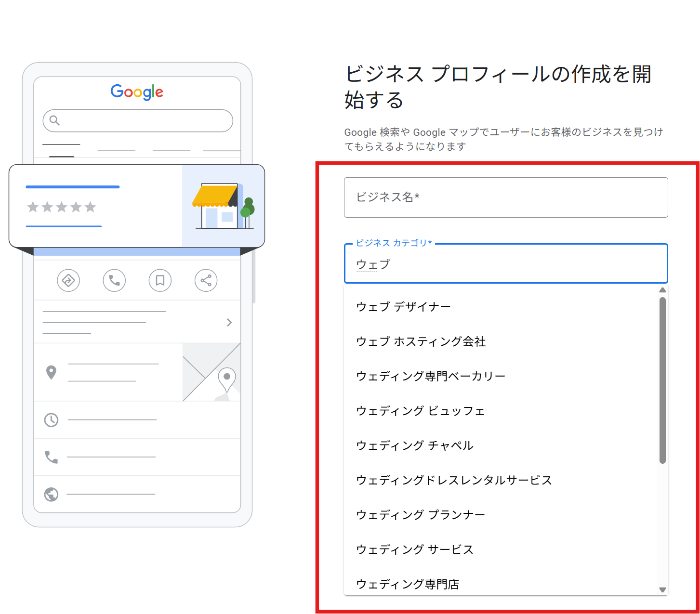
Task: Select ウェディング チャペル from list
Action: pyautogui.click(x=414, y=445)
